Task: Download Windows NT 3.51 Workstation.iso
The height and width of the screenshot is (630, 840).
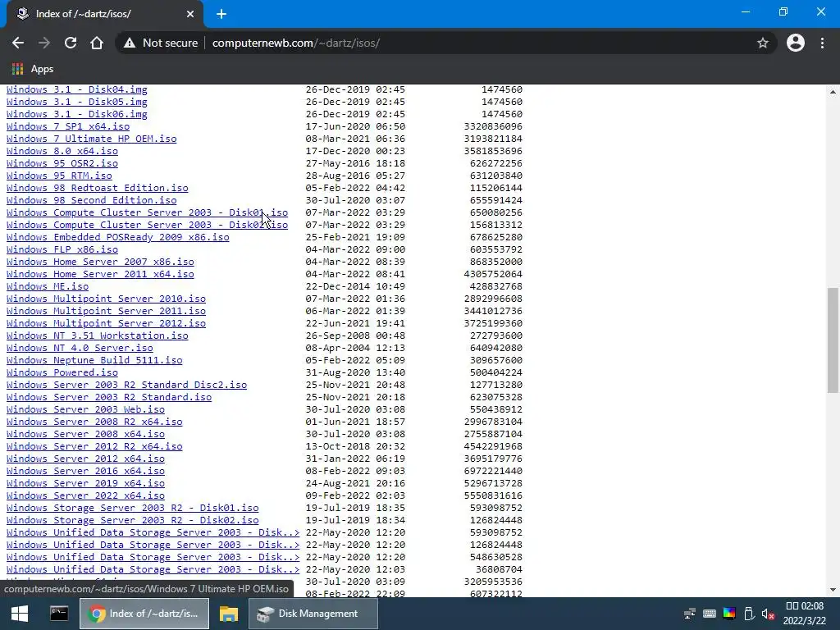Action: coord(98,336)
